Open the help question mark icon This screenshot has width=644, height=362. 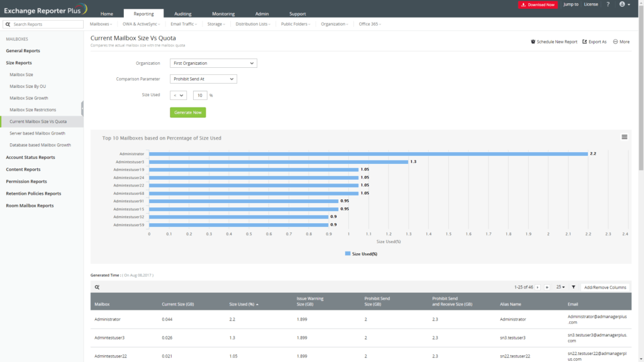pyautogui.click(x=608, y=4)
